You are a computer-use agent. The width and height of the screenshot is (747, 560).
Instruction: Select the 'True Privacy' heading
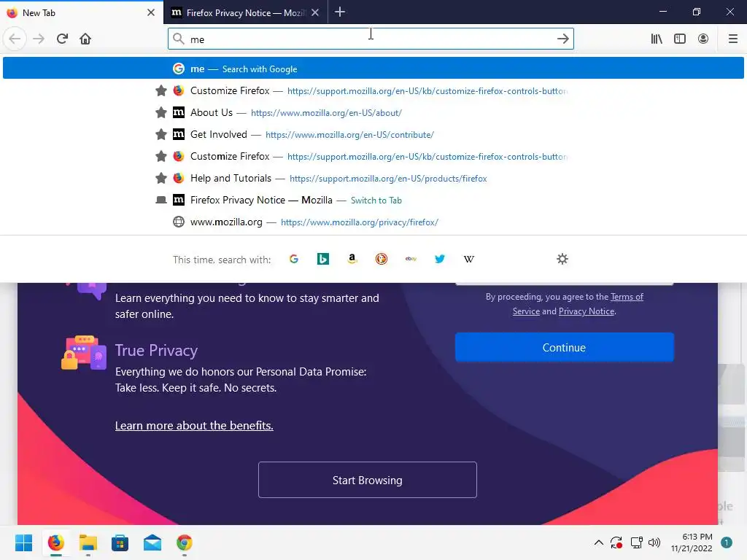pos(156,351)
